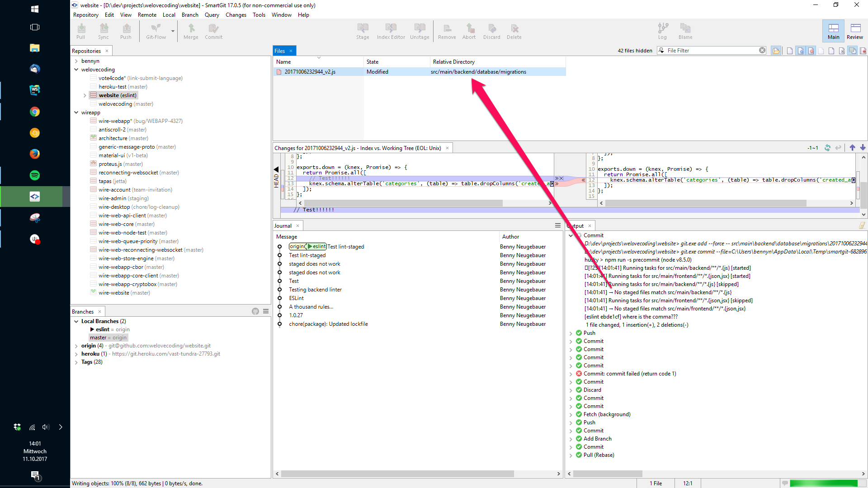
Task: Open Spotify from the Windows taskbar
Action: pyautogui.click(x=35, y=175)
